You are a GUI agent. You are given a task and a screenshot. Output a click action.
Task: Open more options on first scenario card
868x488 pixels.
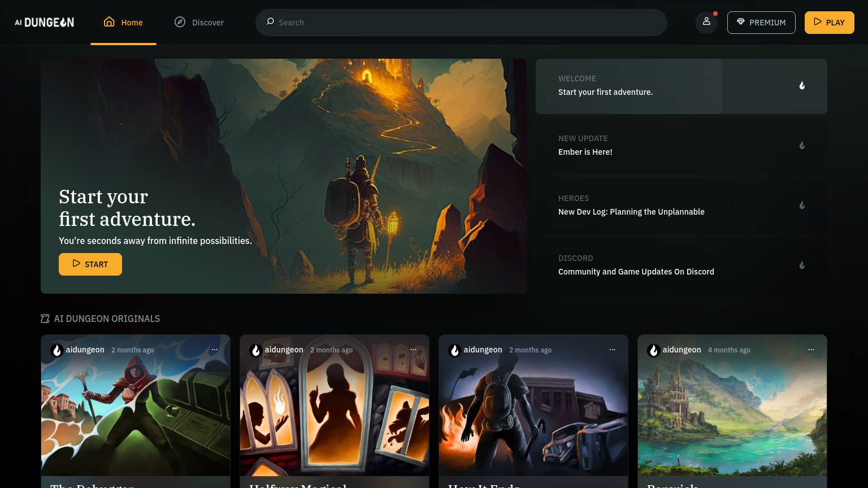tap(214, 350)
